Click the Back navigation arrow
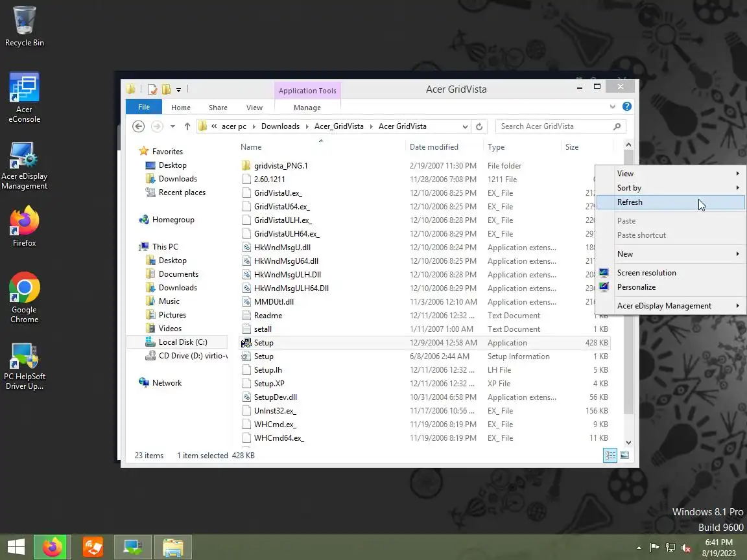Image resolution: width=747 pixels, height=560 pixels. [138, 126]
